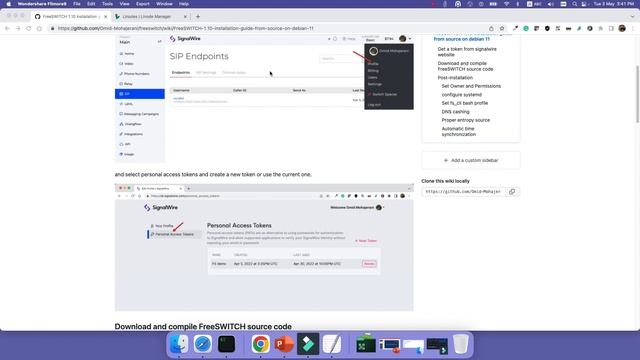Open PowerPoint from the dock
Screen dimensions: 640x360
284,344
